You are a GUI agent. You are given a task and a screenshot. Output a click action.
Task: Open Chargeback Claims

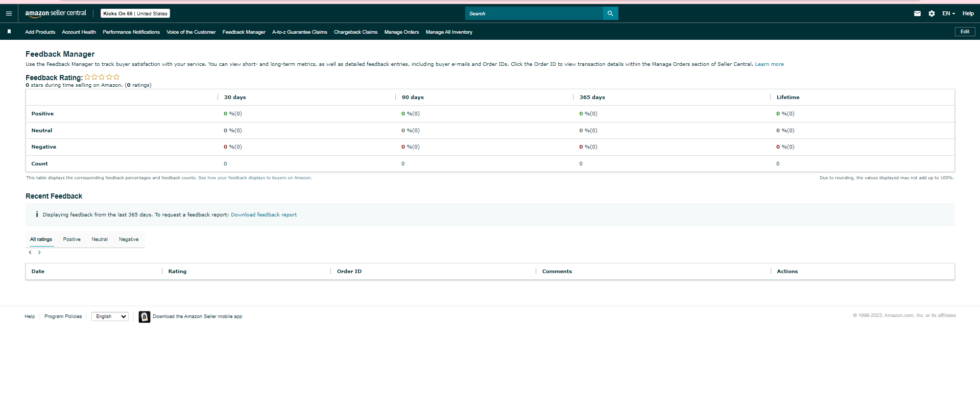click(x=356, y=32)
